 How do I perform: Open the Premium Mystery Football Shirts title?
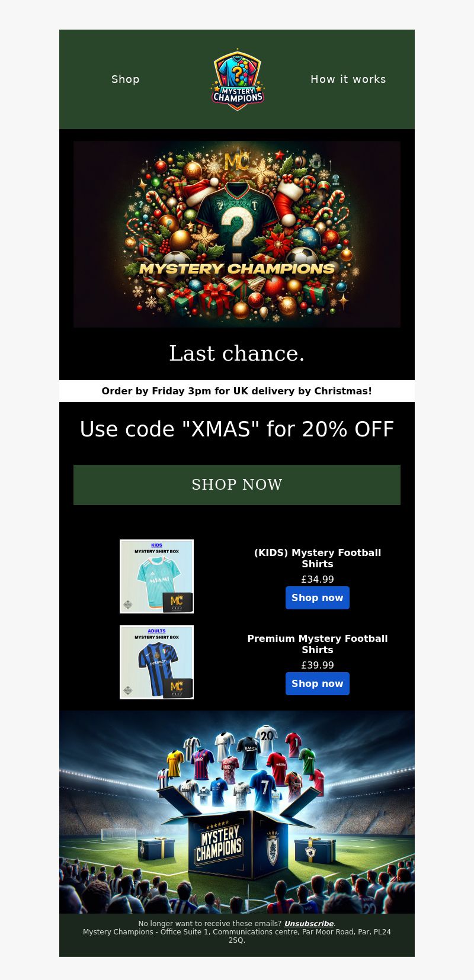coord(318,644)
